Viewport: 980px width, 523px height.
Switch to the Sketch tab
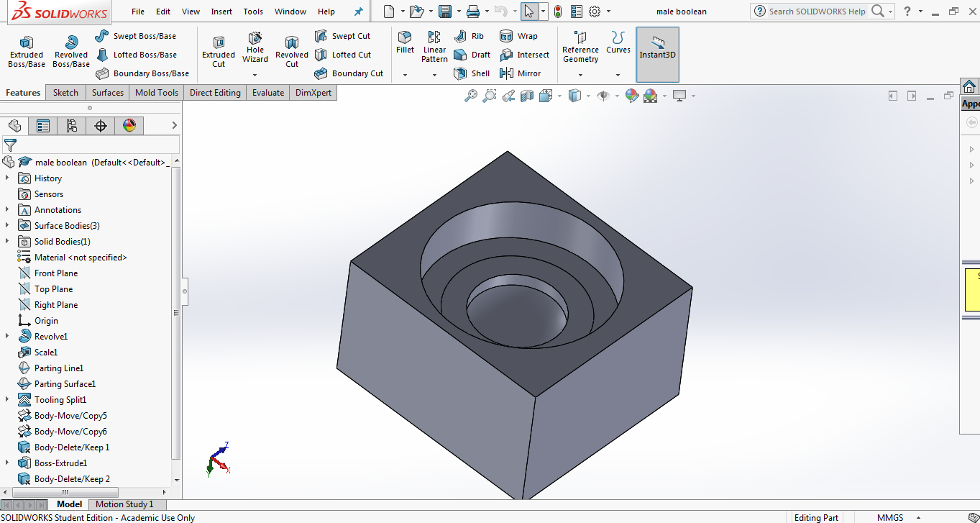65,93
